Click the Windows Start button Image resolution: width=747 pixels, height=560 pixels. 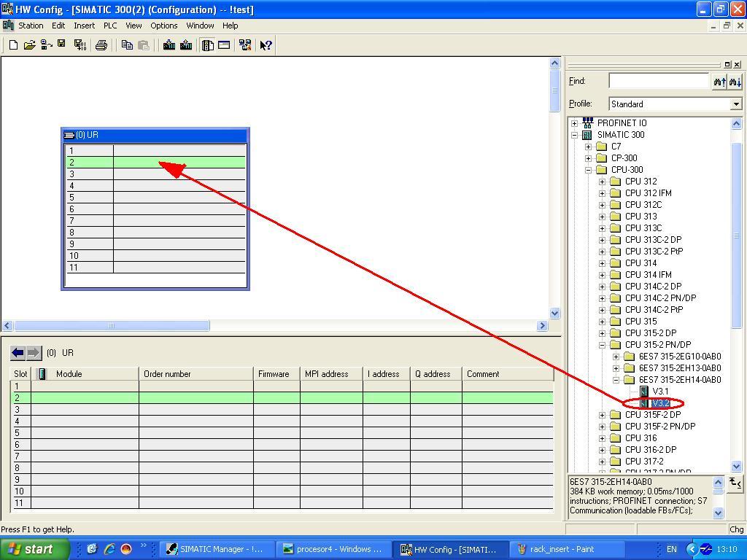35,549
